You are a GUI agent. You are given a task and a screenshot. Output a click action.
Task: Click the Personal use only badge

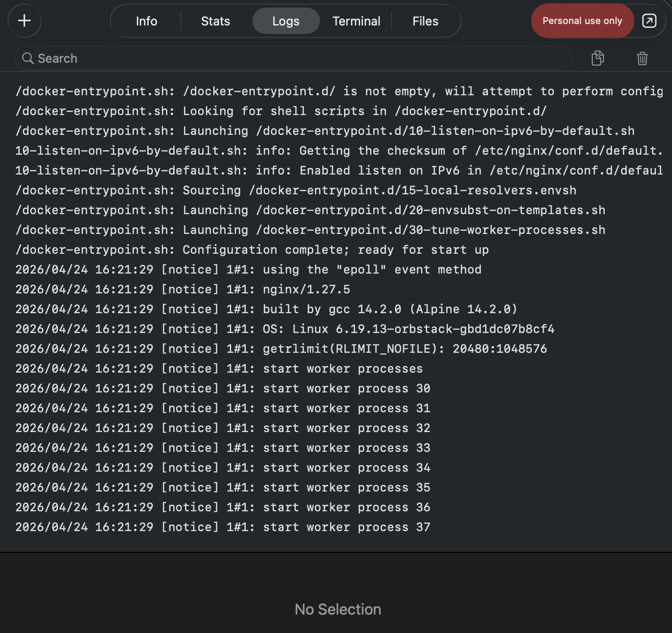point(582,21)
